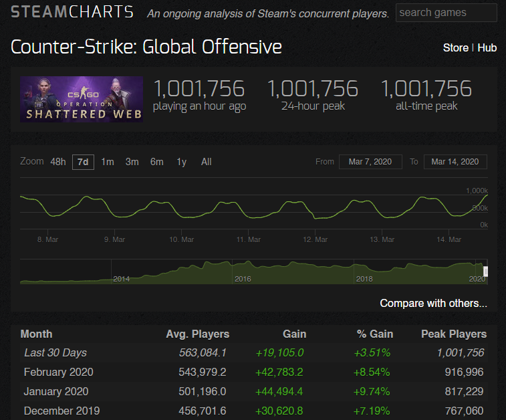The image size is (506, 420).
Task: Set chart zoom to 48h
Action: coord(58,162)
